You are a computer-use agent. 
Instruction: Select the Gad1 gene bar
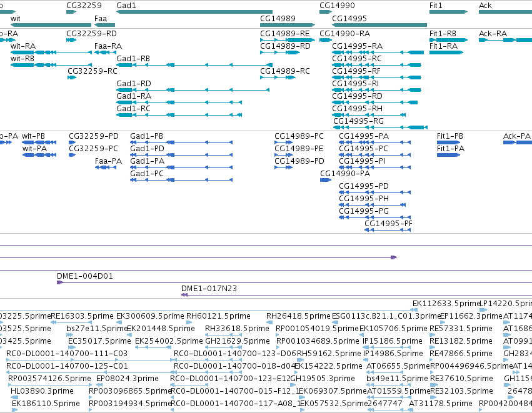click(194, 12)
